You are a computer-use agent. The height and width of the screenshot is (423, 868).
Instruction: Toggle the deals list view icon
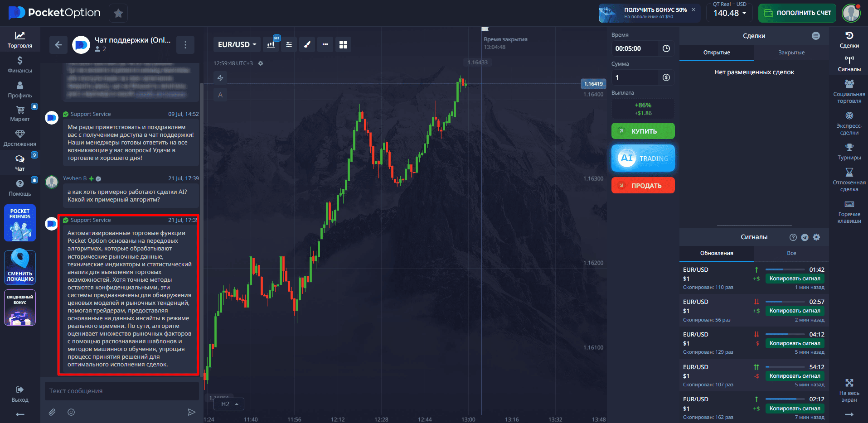pos(816,36)
